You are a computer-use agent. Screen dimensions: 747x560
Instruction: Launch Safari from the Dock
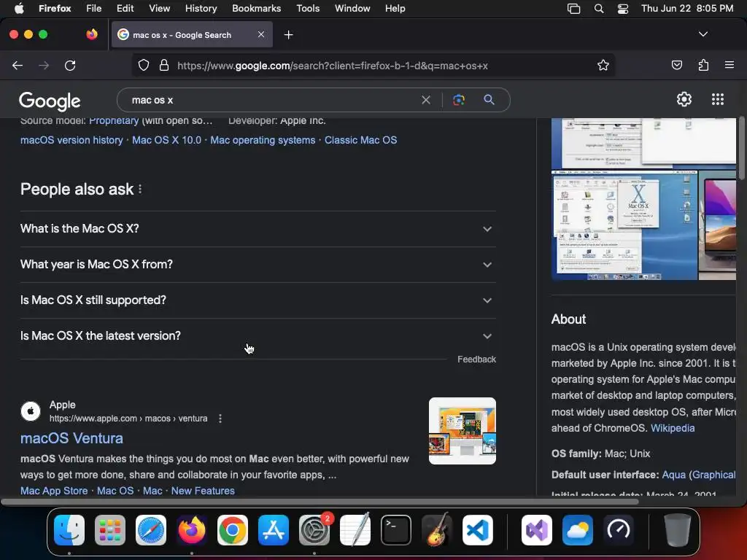point(151,530)
